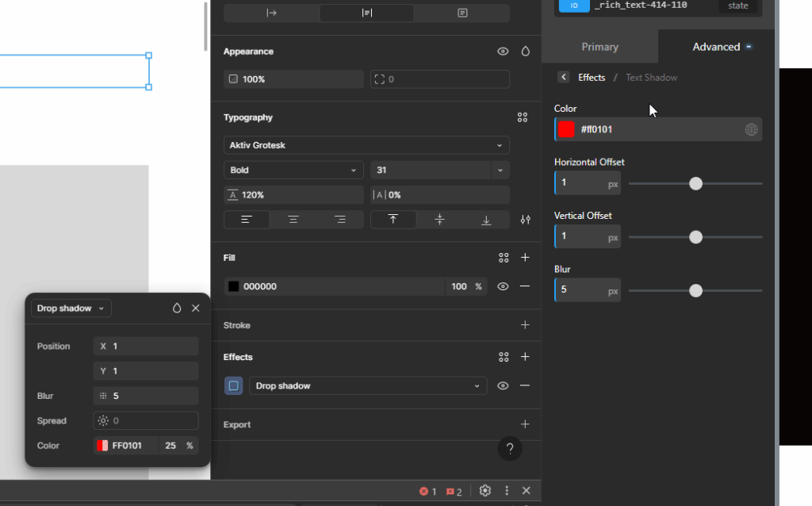Expand the Bold font weight dropdown
The height and width of the screenshot is (506, 812).
(x=293, y=171)
